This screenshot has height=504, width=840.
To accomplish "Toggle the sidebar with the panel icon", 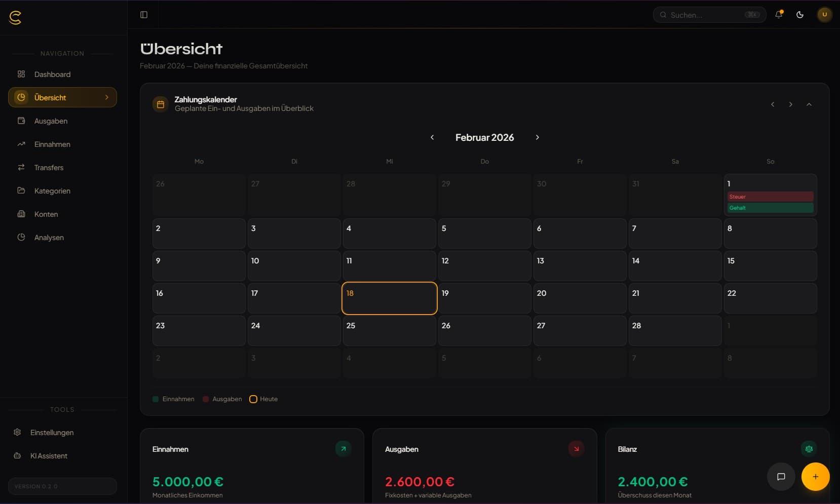I will coord(144,14).
